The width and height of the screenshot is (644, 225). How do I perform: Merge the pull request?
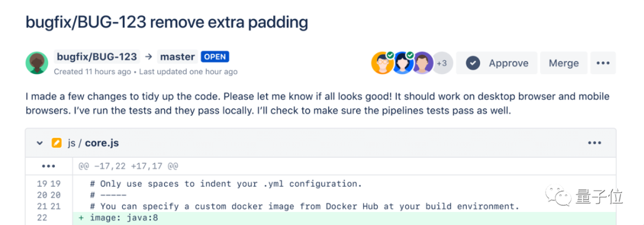[563, 63]
